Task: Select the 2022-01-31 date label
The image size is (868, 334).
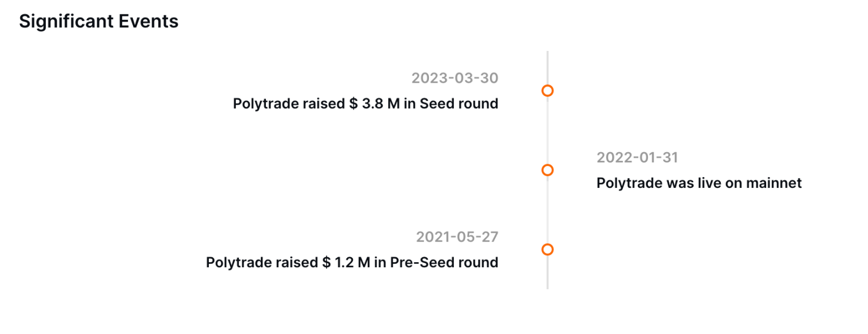Action: [x=637, y=157]
